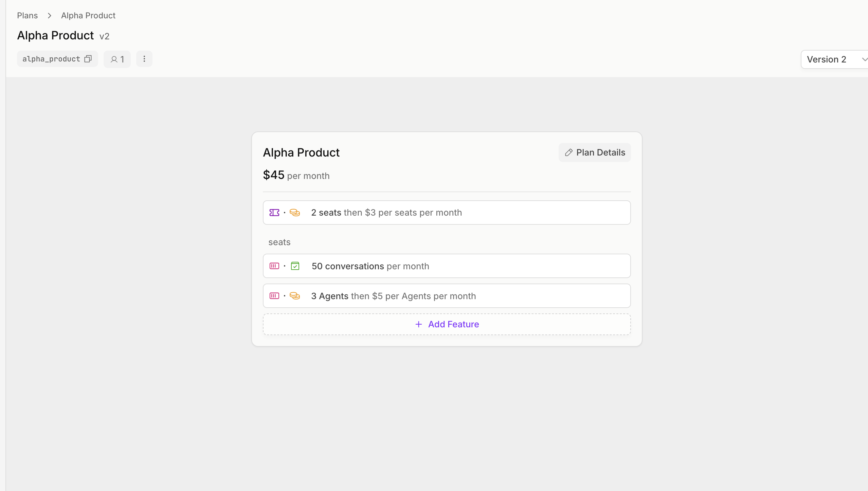Open the Version 2 dropdown

pyautogui.click(x=834, y=59)
